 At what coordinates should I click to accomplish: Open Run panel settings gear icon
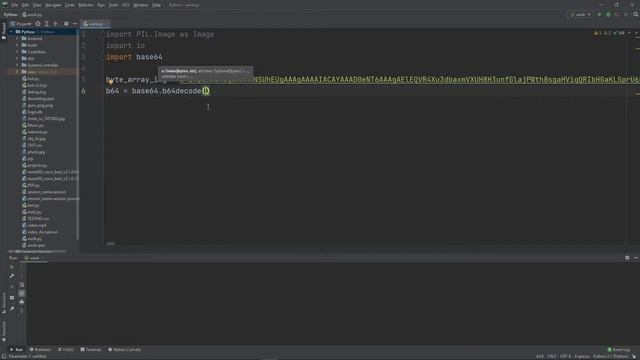(627, 258)
